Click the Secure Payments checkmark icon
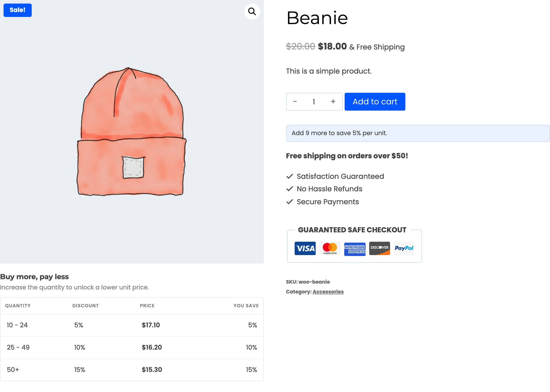The width and height of the screenshot is (550, 392). (x=290, y=202)
